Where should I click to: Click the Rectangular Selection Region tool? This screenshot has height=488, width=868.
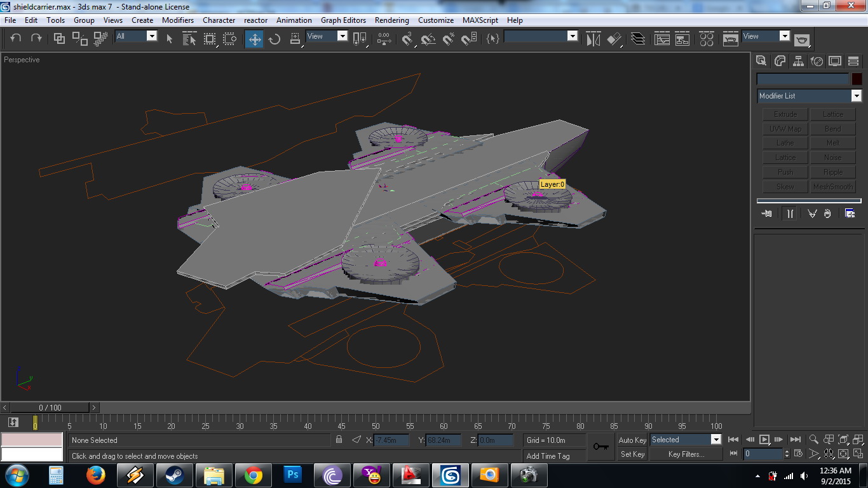point(210,39)
